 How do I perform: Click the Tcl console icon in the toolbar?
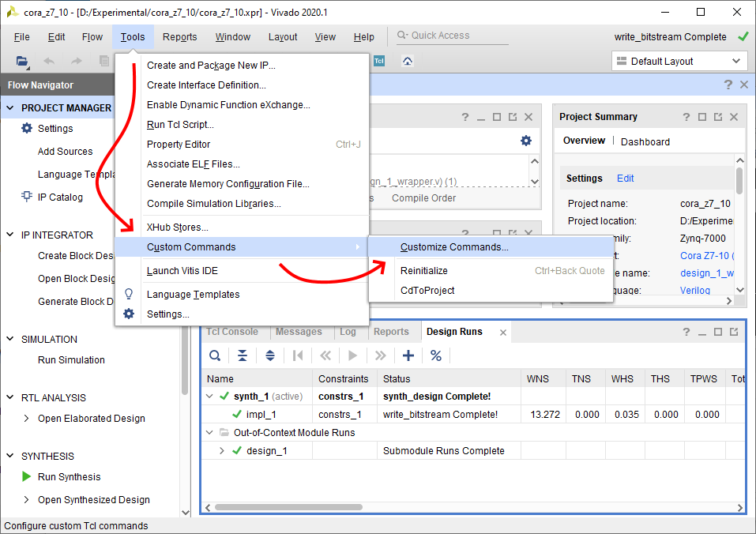pyautogui.click(x=378, y=60)
